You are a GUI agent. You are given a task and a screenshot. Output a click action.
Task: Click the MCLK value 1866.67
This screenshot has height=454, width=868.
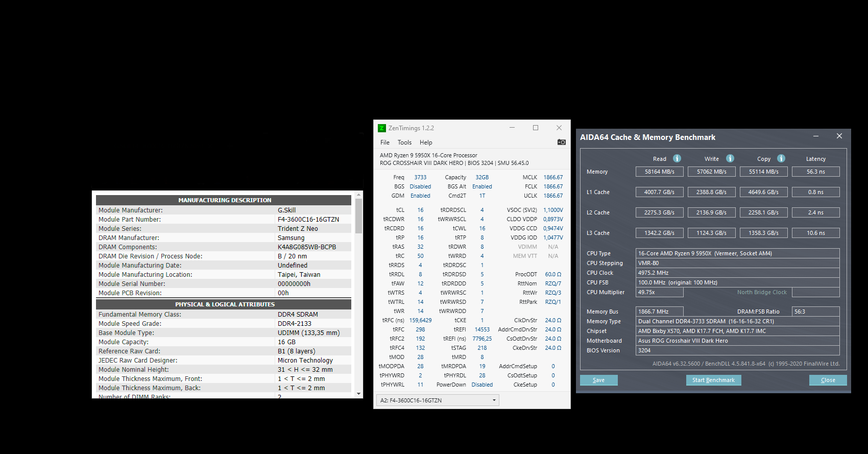(553, 177)
